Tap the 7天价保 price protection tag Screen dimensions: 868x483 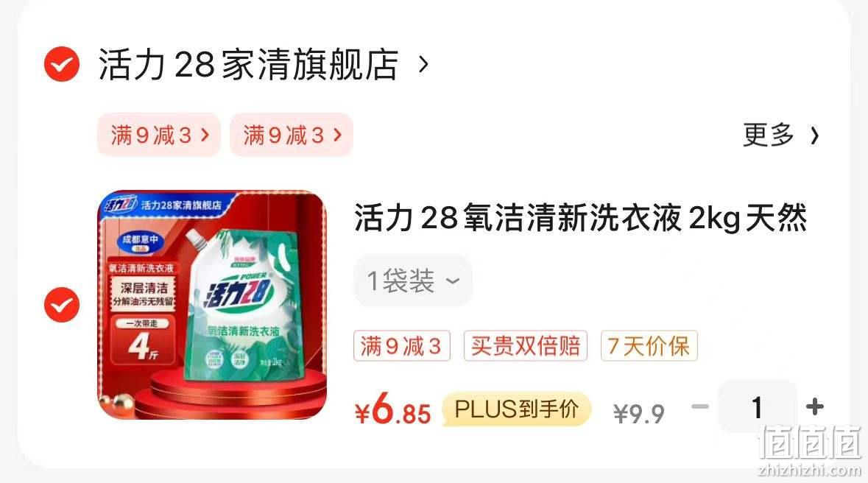pos(649,345)
